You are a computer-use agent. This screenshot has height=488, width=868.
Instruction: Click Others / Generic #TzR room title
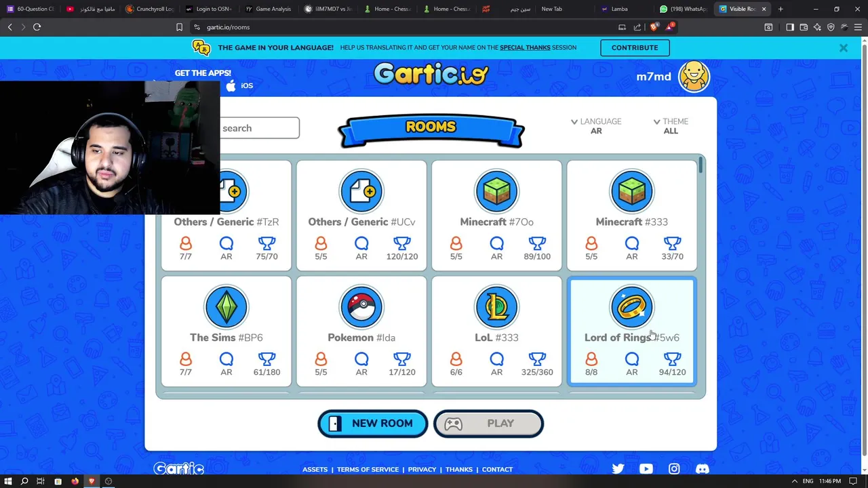(226, 222)
